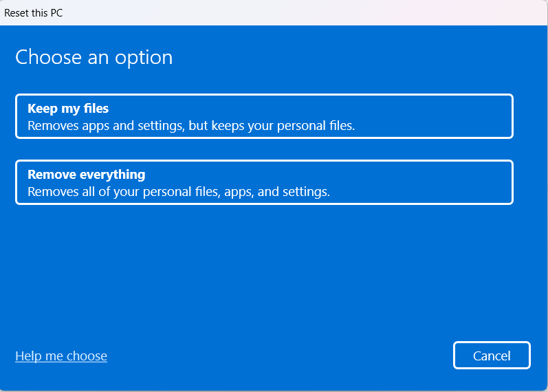Click the word 'PC' in the window title
The height and width of the screenshot is (392, 548).
(56, 13)
